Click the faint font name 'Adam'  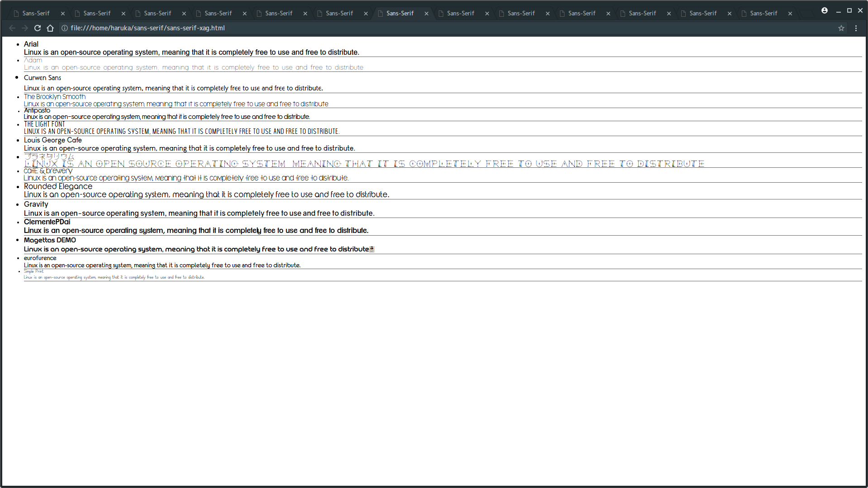tap(33, 60)
